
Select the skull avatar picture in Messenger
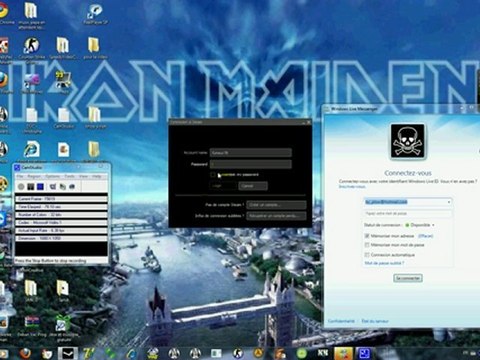408,141
